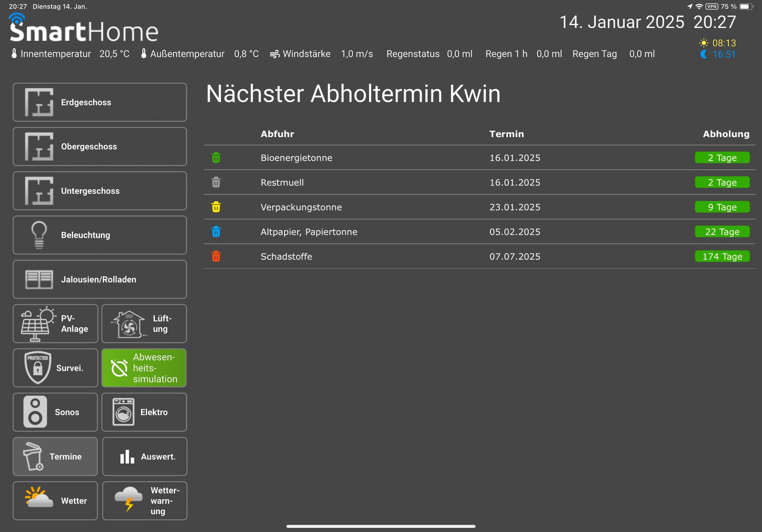Open the Beleuchtung menu entry
Viewport: 762px width, 532px height.
pos(100,235)
